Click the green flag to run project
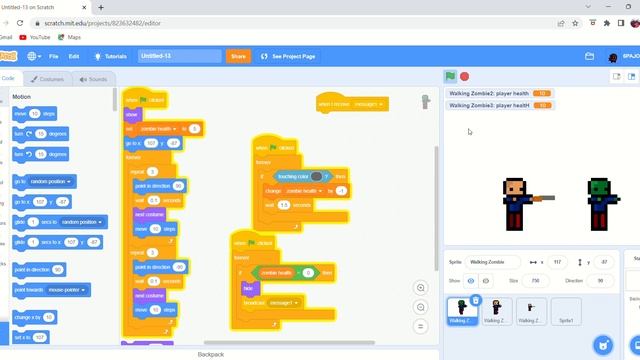640x360 pixels. [450, 76]
